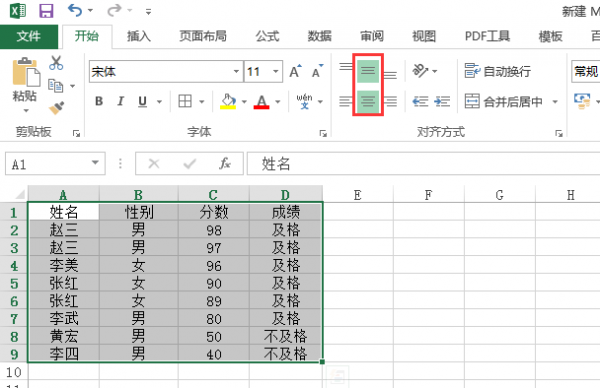Viewport: 600px width, 388px height.
Task: Open the 宋体 font name dropdown
Action: click(x=236, y=72)
